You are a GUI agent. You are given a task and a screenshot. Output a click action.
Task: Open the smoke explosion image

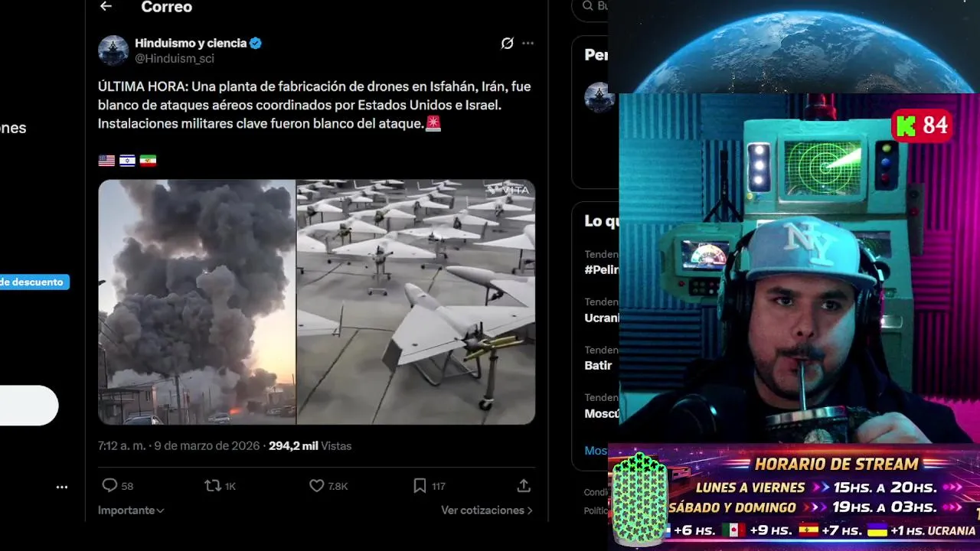[197, 302]
